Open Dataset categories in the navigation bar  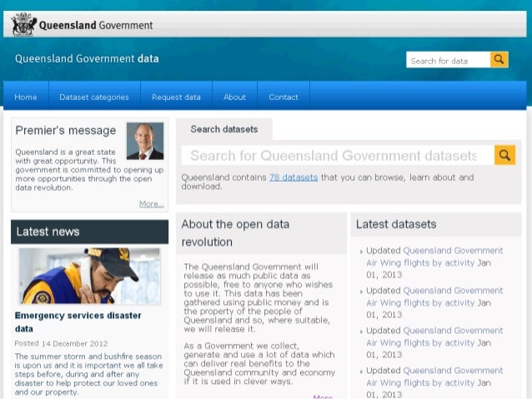[94, 97]
